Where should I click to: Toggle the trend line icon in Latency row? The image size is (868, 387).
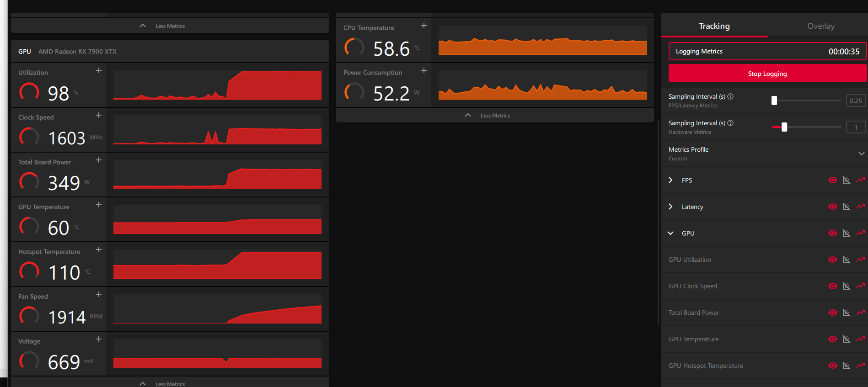861,207
